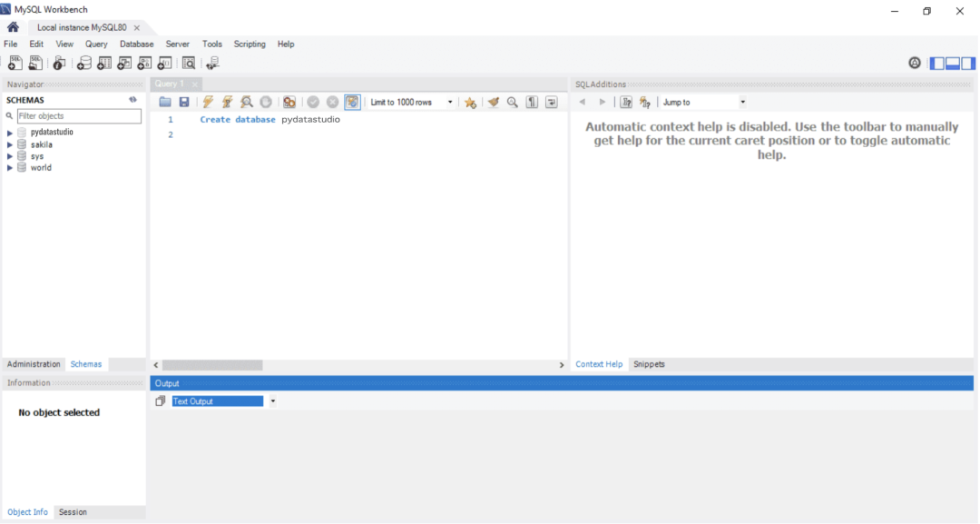Switch to the Administration tab
This screenshot has width=980, height=524.
click(x=34, y=364)
